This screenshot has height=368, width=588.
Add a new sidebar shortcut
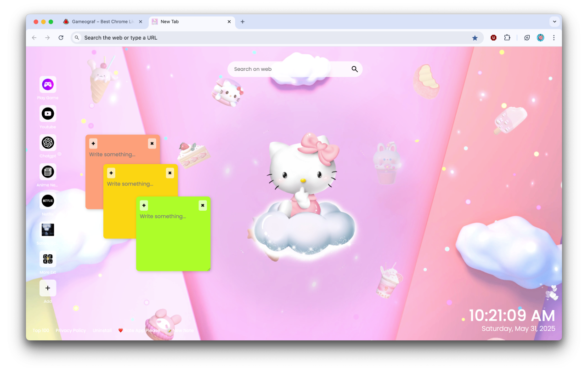coord(48,288)
